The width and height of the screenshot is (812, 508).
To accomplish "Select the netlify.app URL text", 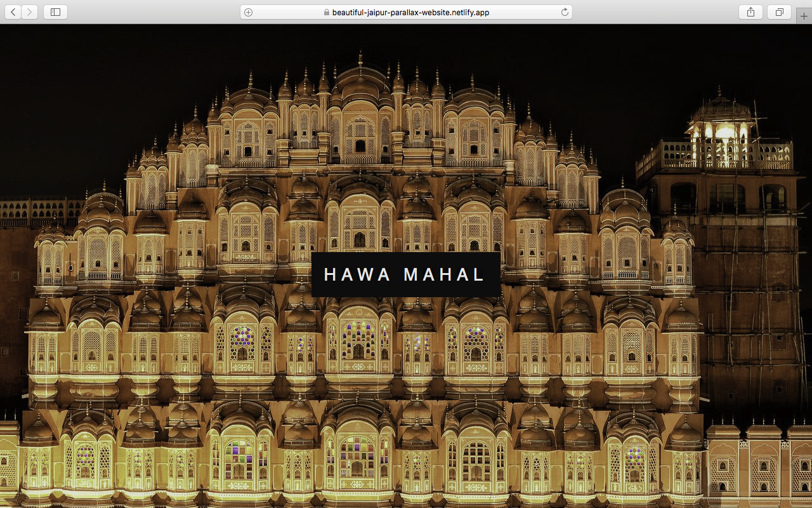I will coord(410,12).
